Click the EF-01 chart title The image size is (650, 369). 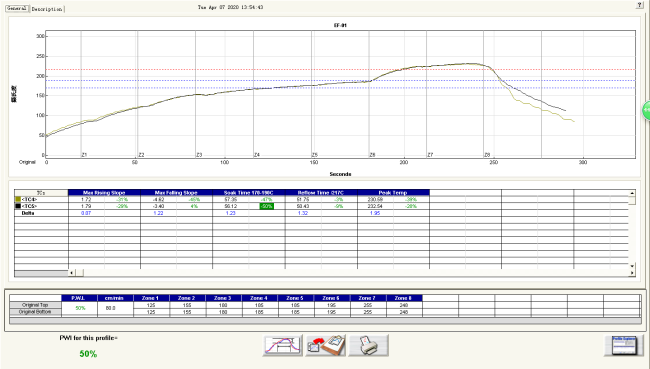(340, 25)
